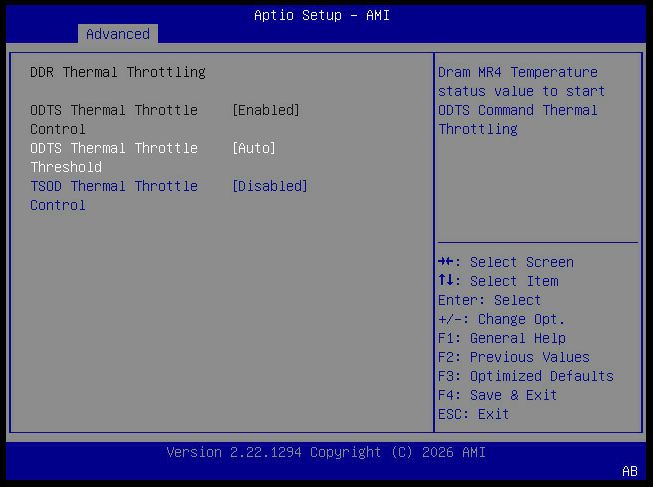Select ODTS Thermal Throttle Threshold label
The height and width of the screenshot is (487, 653).
(114, 157)
